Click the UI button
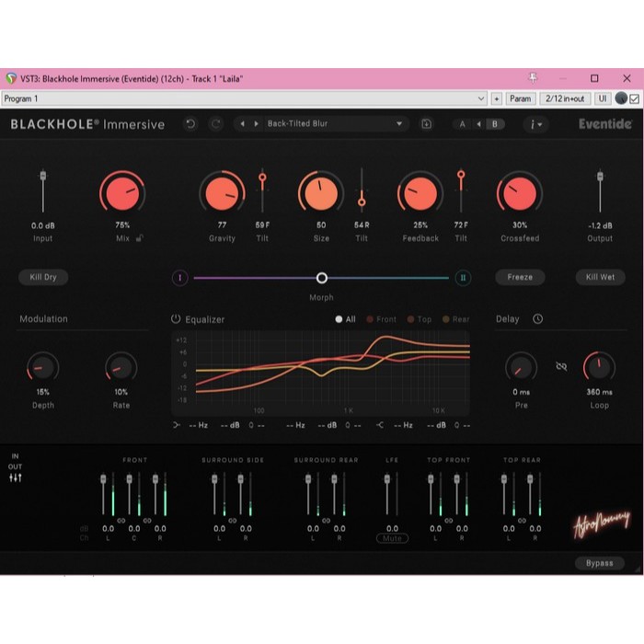The width and height of the screenshot is (644, 644). coord(603,98)
